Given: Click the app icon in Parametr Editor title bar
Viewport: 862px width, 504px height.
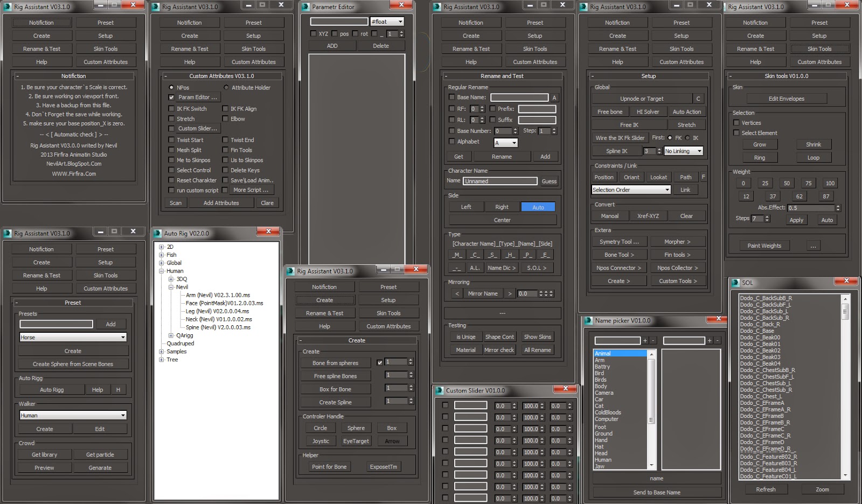Looking at the screenshot, I should click(x=305, y=7).
